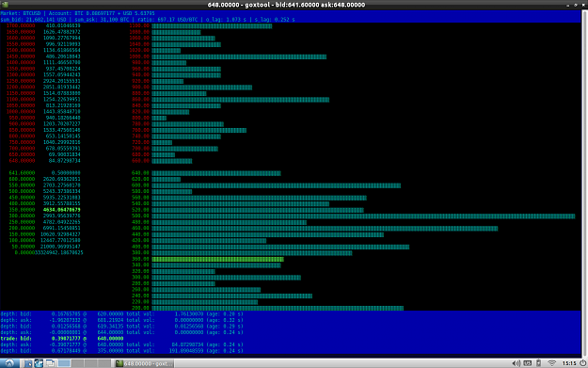Click the 640.00 depth chart label
Viewport: 588px width, 368px height.
tap(140, 173)
